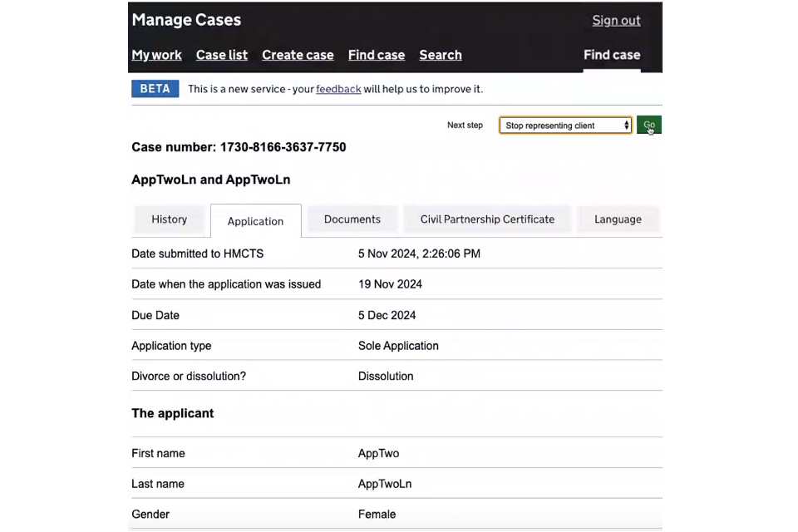Follow the feedback link in the banner
This screenshot has width=798, height=532.
pos(338,89)
